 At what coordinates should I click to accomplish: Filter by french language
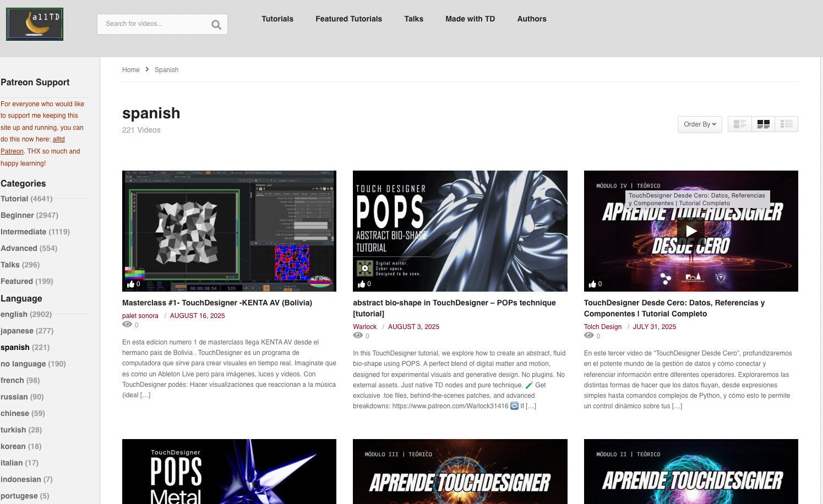click(x=20, y=380)
